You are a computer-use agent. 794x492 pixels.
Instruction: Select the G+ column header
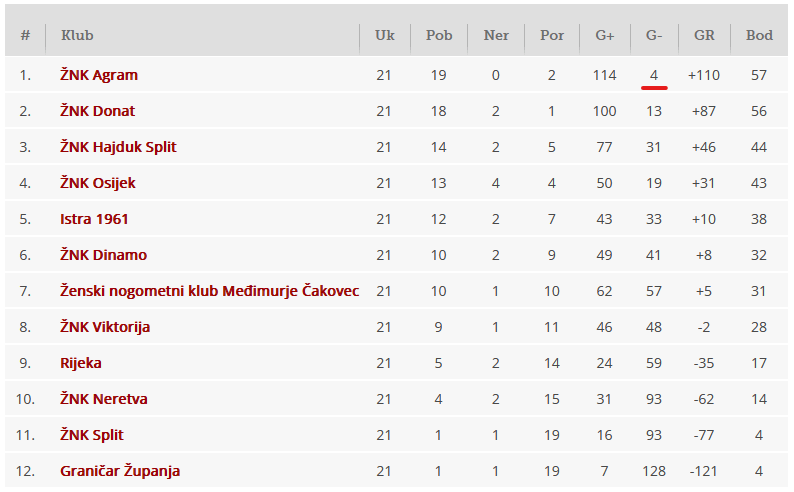[605, 35]
